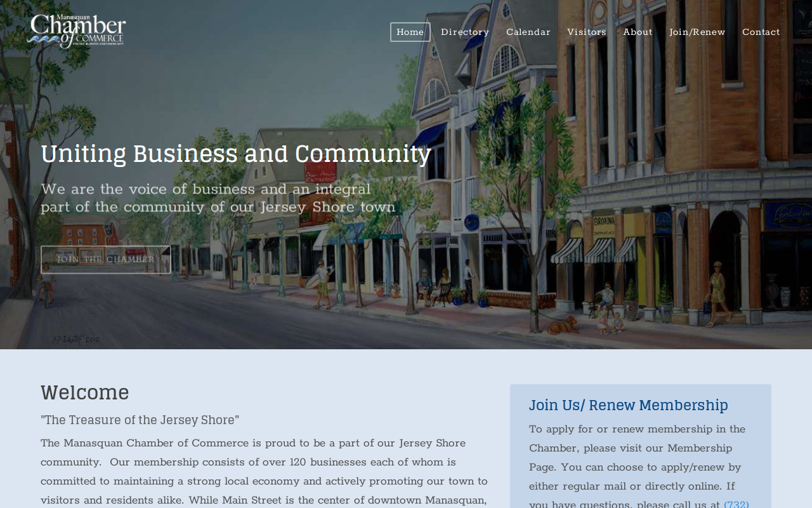Viewport: 812px width, 508px height.
Task: Go to the Calendar page
Action: pos(528,32)
